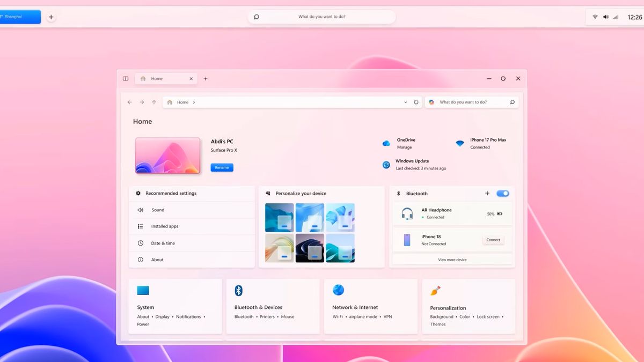Open the address bar history dropdown

pos(405,102)
